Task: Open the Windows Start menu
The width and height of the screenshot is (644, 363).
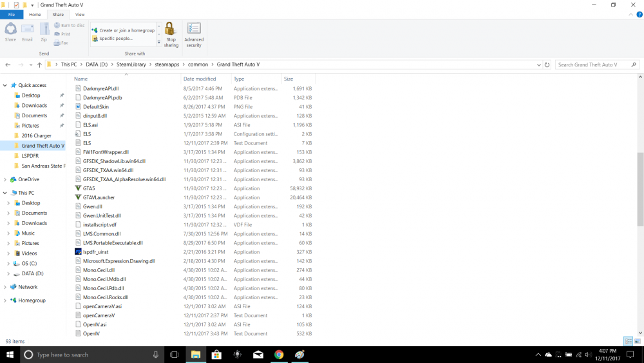Action: 10,355
